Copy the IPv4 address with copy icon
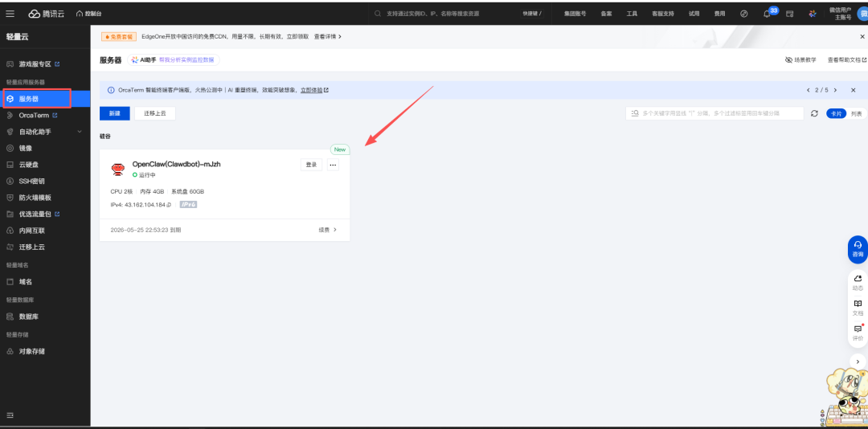This screenshot has height=429, width=868. pyautogui.click(x=169, y=205)
